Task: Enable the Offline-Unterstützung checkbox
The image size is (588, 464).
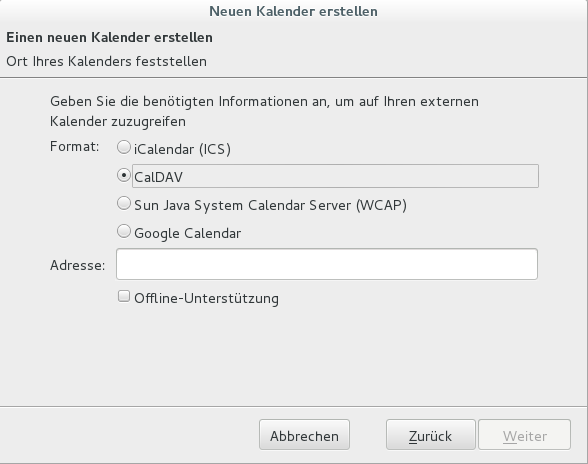Action: pyautogui.click(x=124, y=296)
